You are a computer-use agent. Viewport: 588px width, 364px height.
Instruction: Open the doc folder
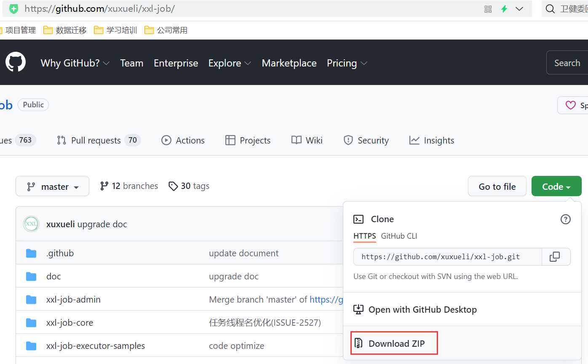point(53,276)
